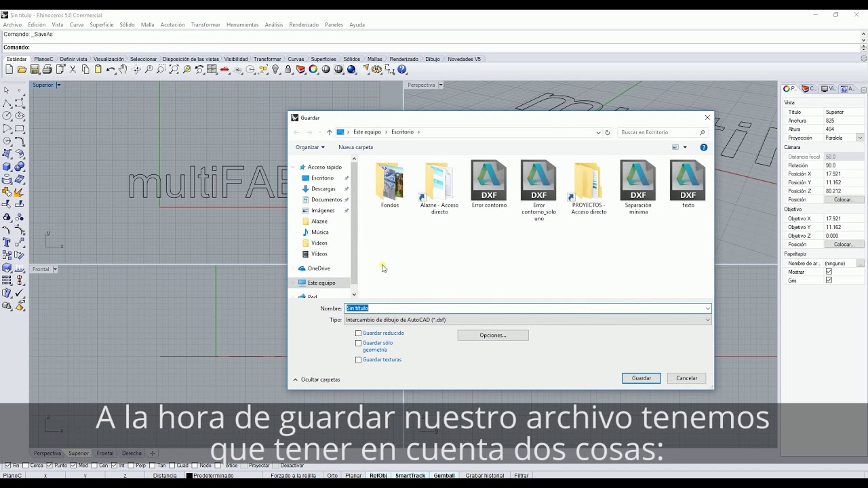This screenshot has height=488, width=868.
Task: Enable the Cerca osnap checkbox
Action: [25, 466]
